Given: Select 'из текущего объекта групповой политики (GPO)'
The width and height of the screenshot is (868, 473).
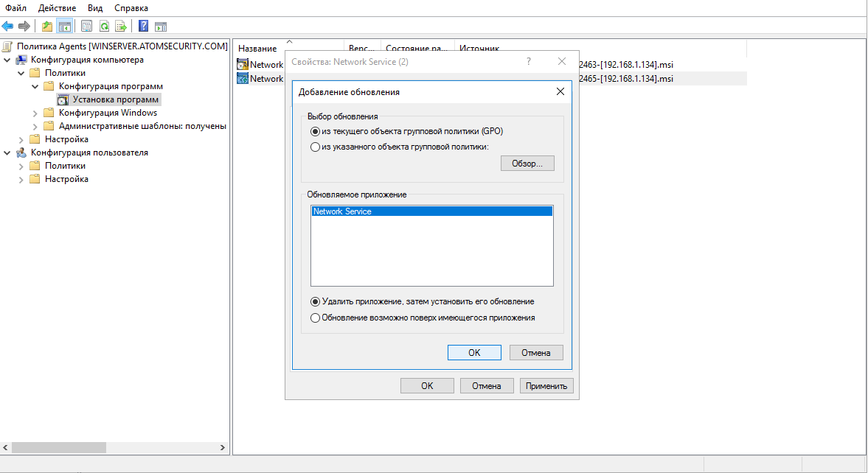Looking at the screenshot, I should point(316,130).
